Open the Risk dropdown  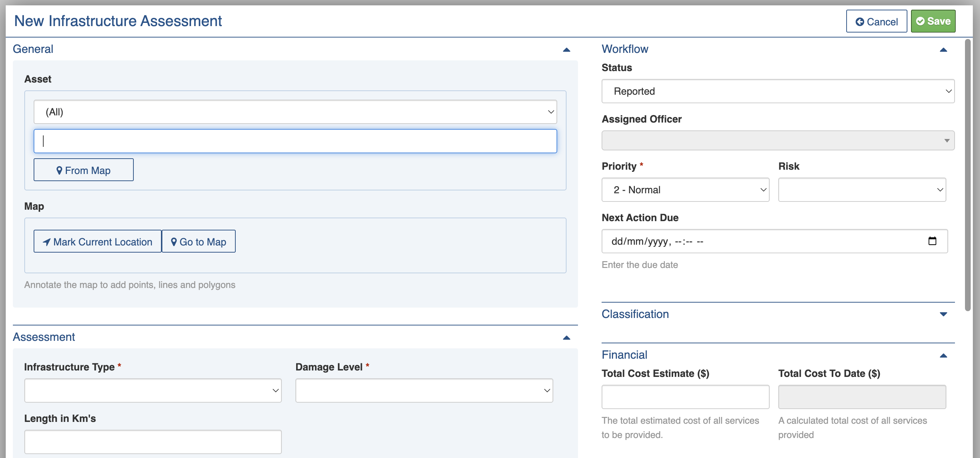coord(862,190)
